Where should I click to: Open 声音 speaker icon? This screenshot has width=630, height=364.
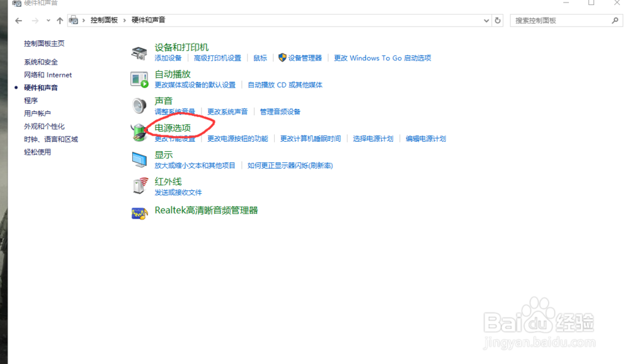(140, 105)
